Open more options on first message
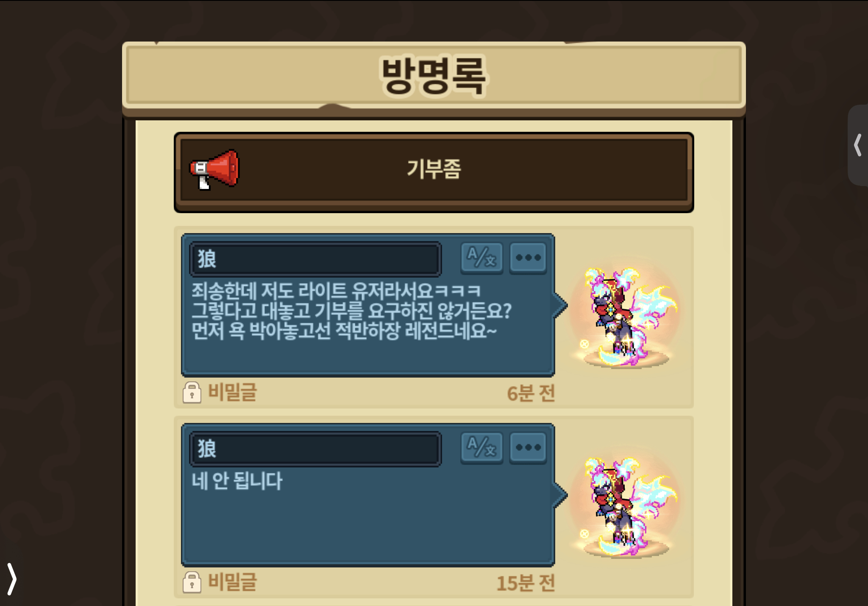Viewport: 868px width, 606px height. coord(528,257)
